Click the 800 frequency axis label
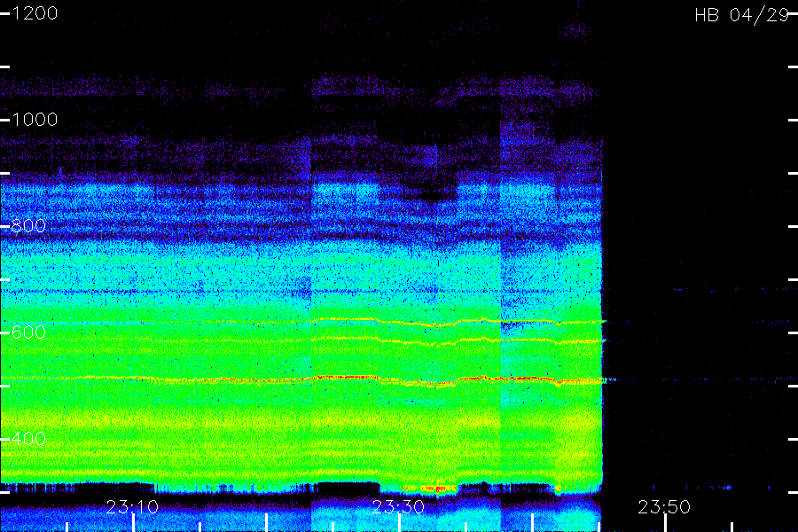The width and height of the screenshot is (798, 532). tap(28, 225)
